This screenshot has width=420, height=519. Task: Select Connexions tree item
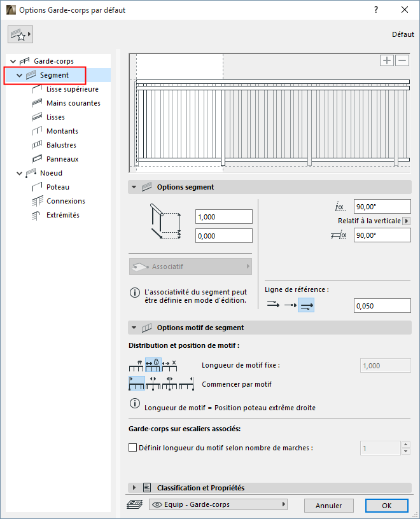click(66, 201)
